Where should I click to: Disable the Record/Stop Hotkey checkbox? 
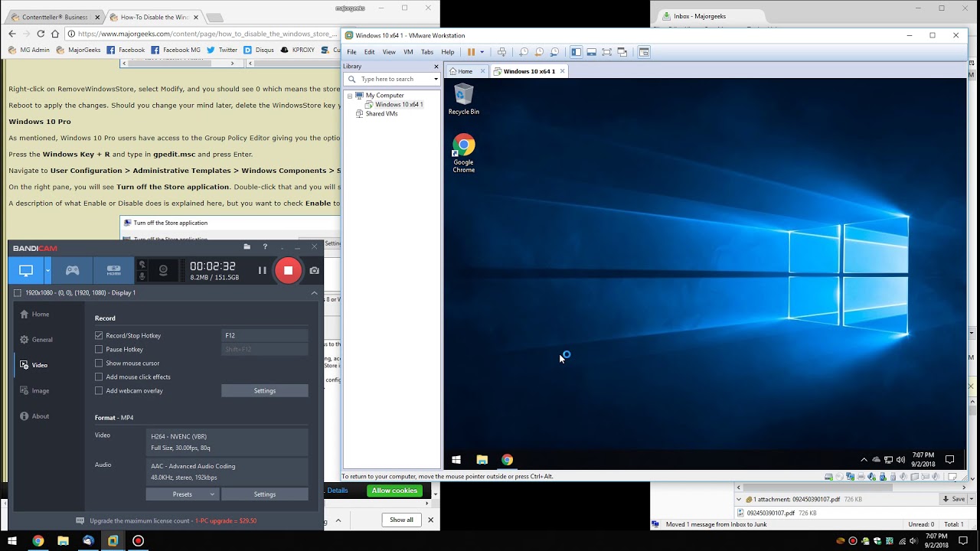point(99,335)
